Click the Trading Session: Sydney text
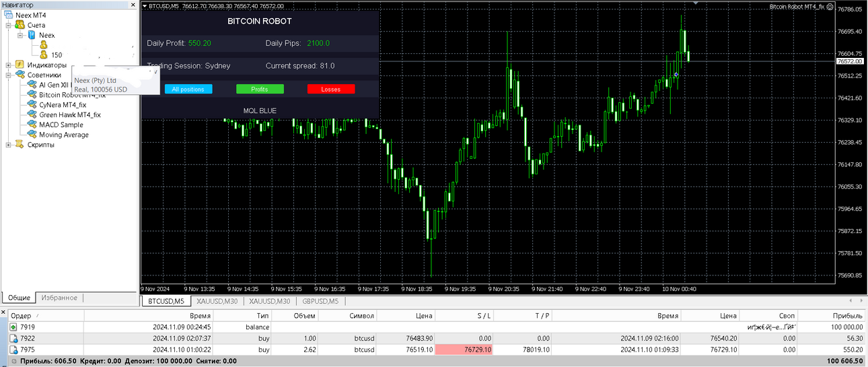The height and width of the screenshot is (367, 868). pos(188,66)
